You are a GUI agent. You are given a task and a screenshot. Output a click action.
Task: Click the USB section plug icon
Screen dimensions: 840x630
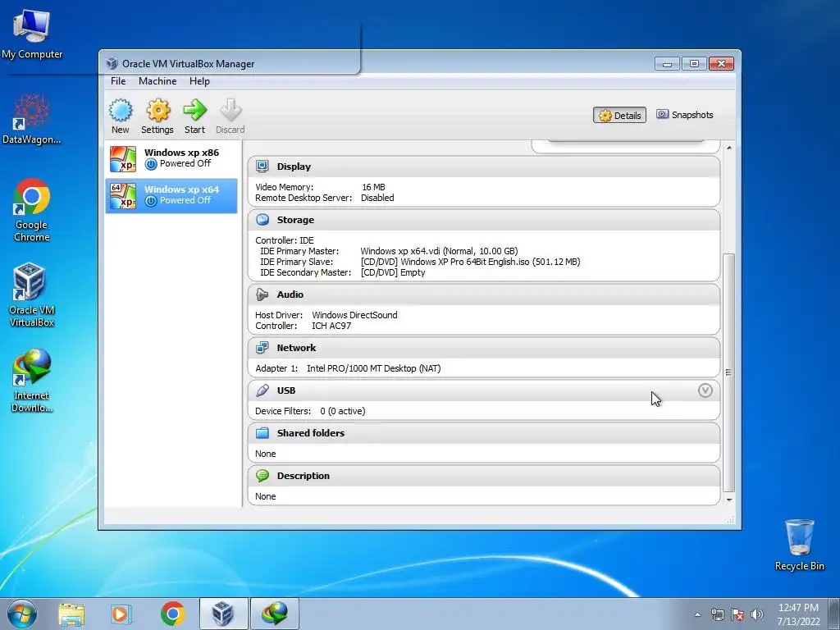262,390
